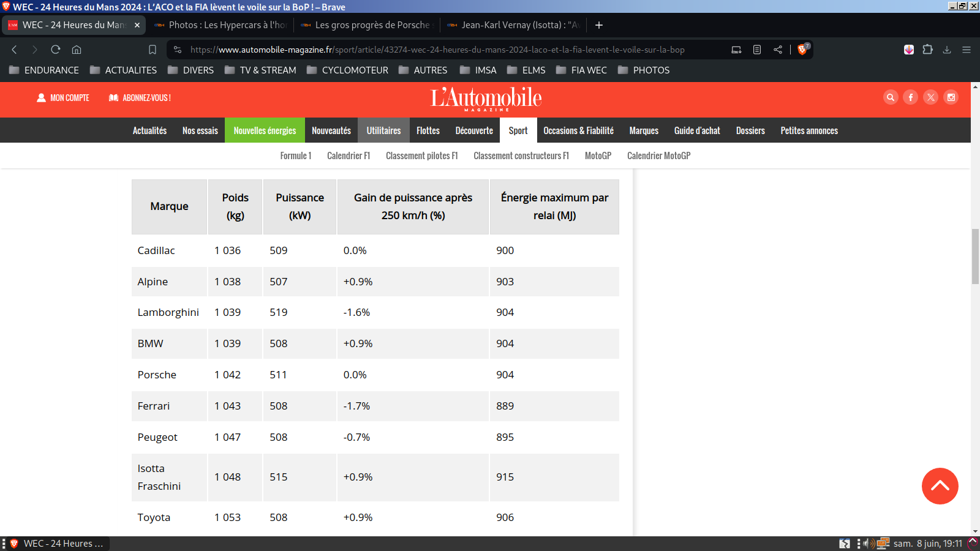
Task: Open the Utilitaires menu section
Action: [383, 130]
